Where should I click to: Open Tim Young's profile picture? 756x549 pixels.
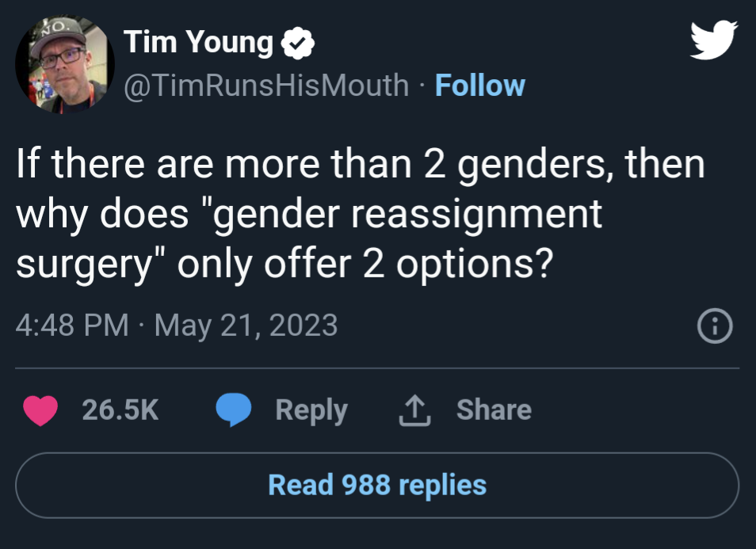pos(65,65)
